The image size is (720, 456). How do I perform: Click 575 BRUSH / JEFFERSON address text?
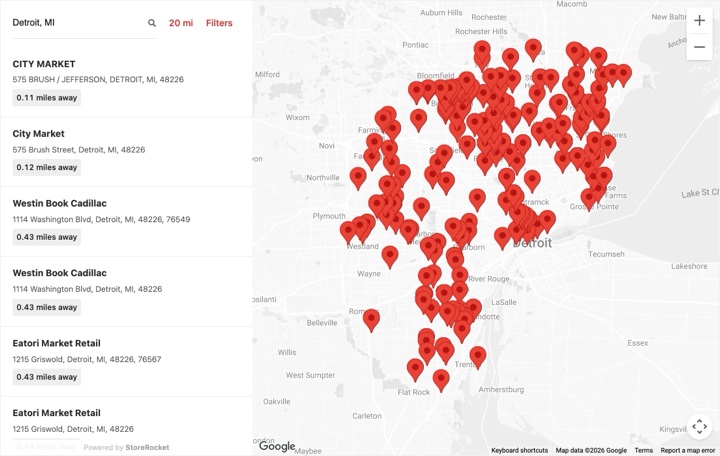pyautogui.click(x=98, y=79)
